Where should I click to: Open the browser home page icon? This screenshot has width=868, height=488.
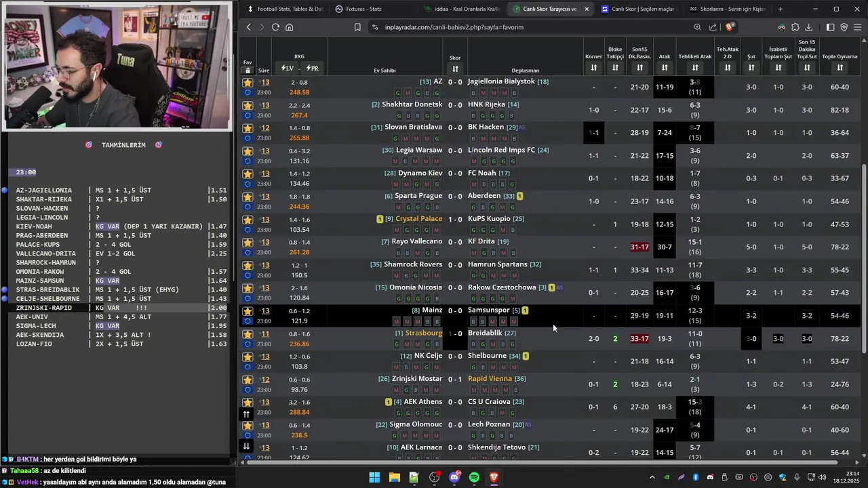[x=289, y=27]
